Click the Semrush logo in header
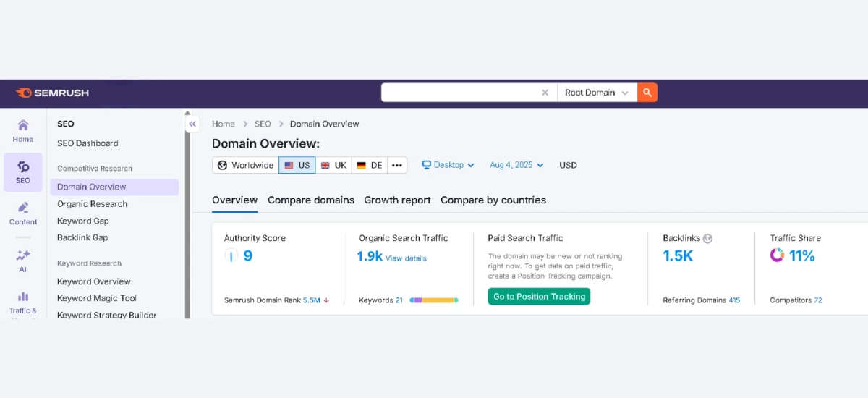Viewport: 868px width, 398px height. [x=52, y=93]
